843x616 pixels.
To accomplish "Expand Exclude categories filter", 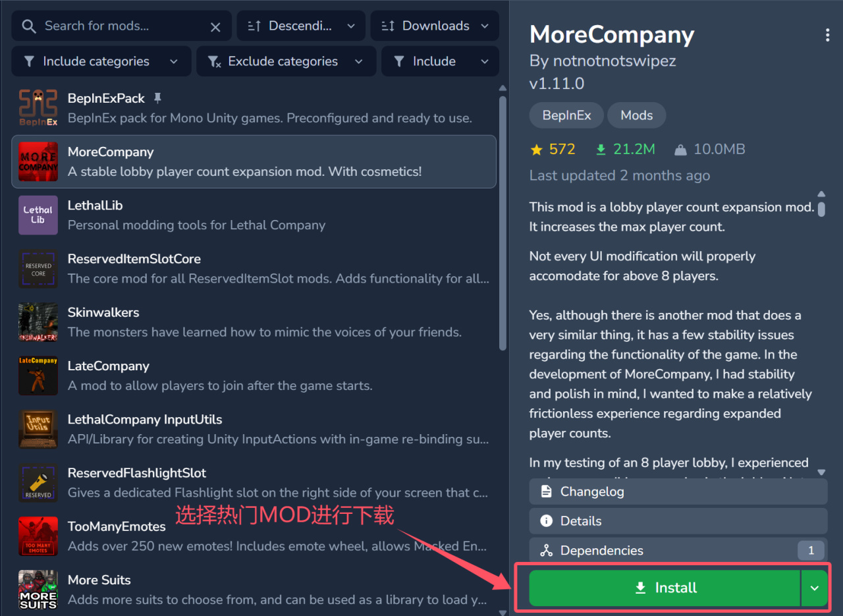I will coord(286,61).
